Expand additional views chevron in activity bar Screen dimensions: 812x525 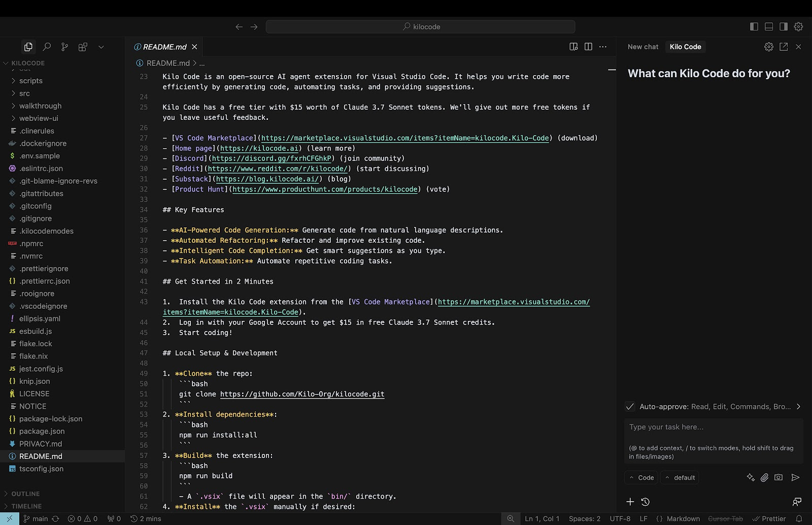click(x=101, y=47)
